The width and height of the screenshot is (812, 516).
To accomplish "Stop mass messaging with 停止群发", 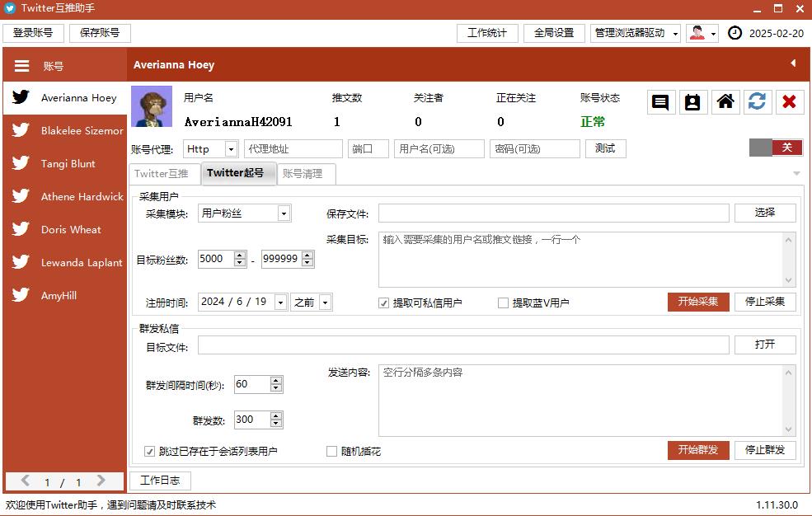I will click(765, 450).
